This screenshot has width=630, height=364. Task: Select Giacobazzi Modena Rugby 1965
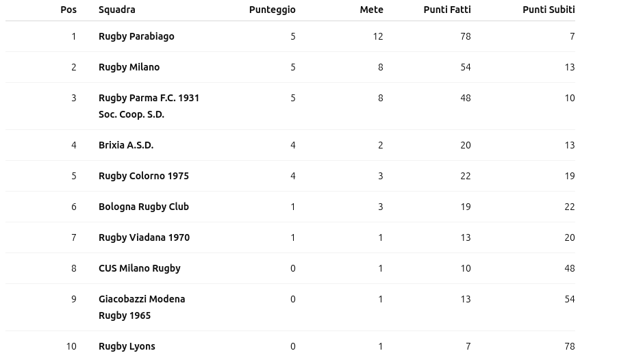(x=142, y=307)
